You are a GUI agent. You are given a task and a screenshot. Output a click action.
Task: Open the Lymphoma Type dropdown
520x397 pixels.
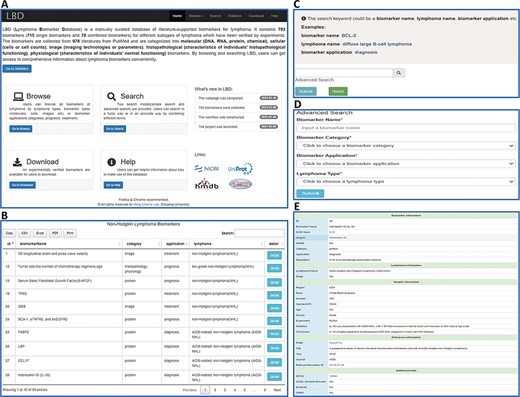pos(406,182)
